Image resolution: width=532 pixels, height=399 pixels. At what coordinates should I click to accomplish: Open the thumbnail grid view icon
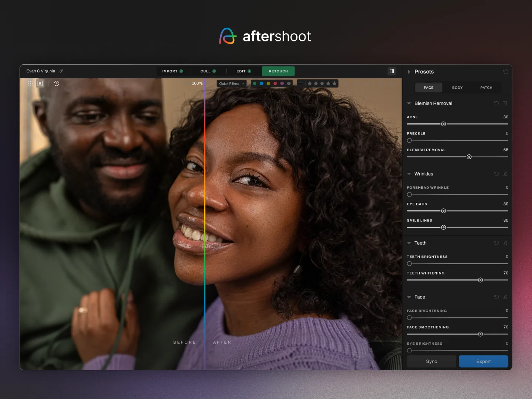click(30, 83)
